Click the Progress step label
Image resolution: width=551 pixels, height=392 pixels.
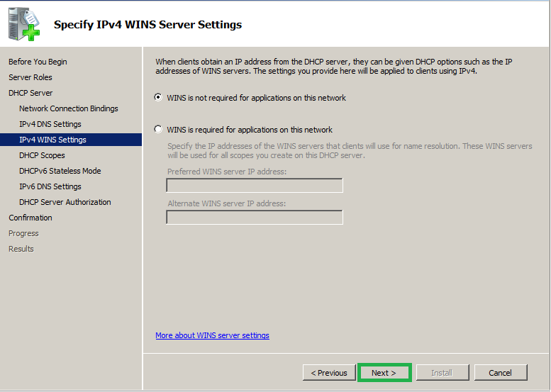pos(23,234)
